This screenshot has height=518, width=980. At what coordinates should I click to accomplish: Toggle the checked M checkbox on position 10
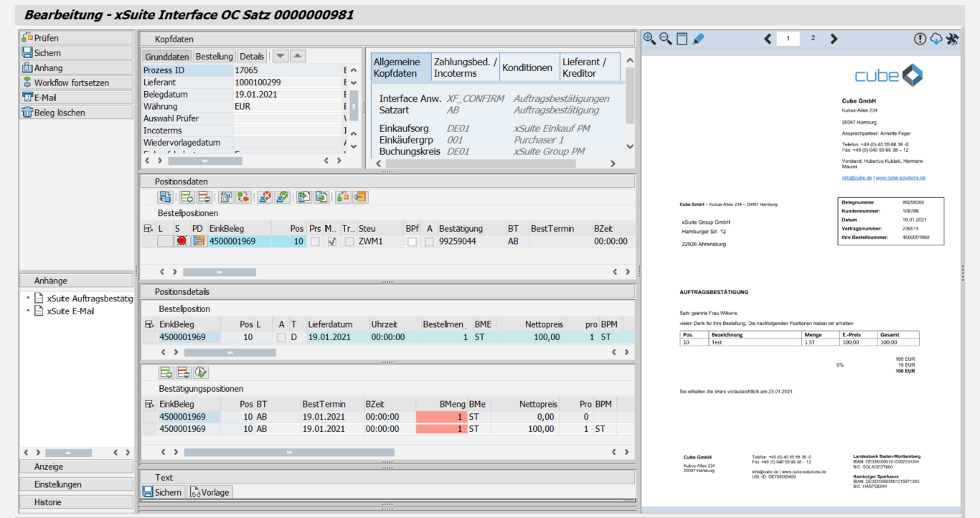point(331,241)
